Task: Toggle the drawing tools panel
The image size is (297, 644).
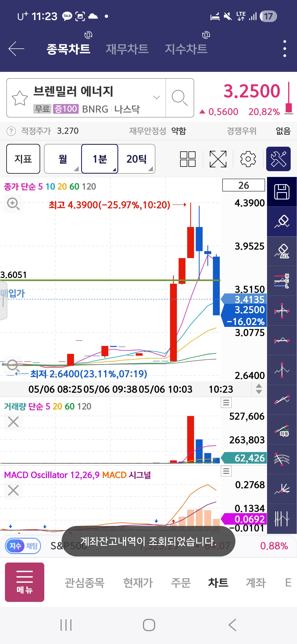Action: [x=278, y=159]
